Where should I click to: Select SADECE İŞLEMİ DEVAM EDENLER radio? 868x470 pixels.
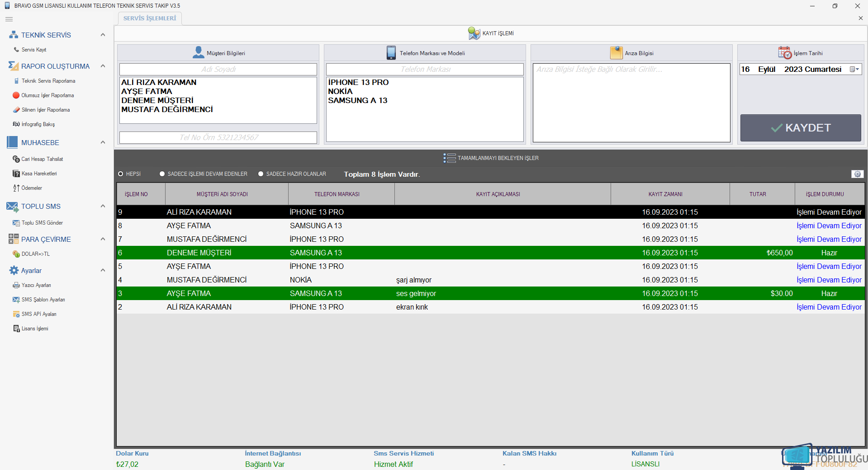[162, 174]
